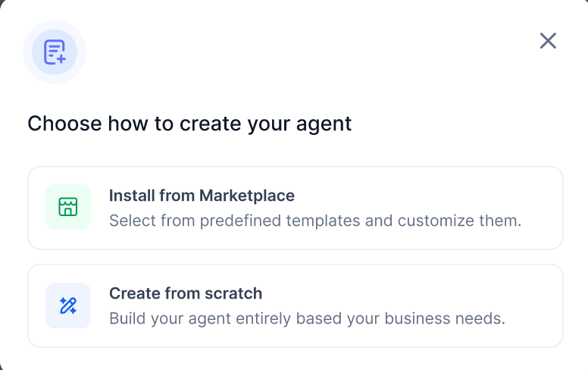The width and height of the screenshot is (588, 370).
Task: Select the Install from Marketplace option card
Action: [295, 209]
